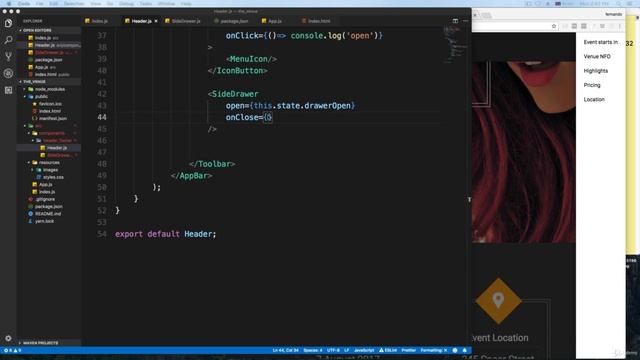Click 'Event starts in' in browser drawer
The image size is (640, 360).
[x=600, y=42]
